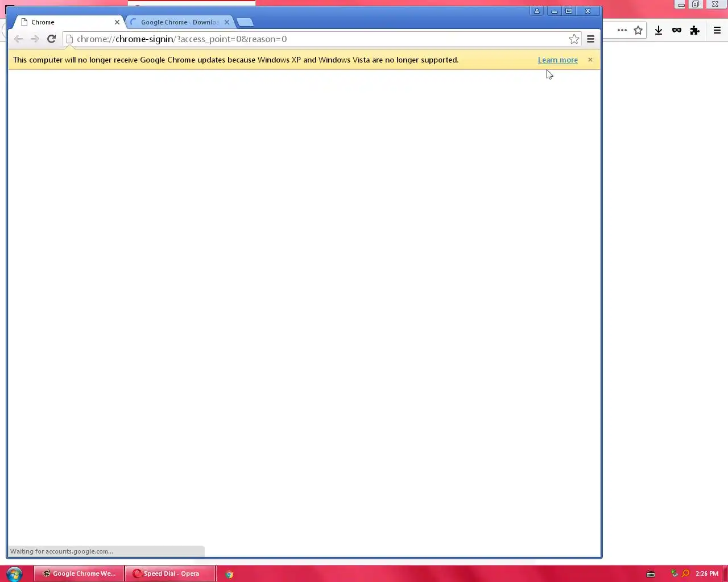Screen dimensions: 728x582
Task: Go forward in Chrome history
Action: (x=35, y=39)
